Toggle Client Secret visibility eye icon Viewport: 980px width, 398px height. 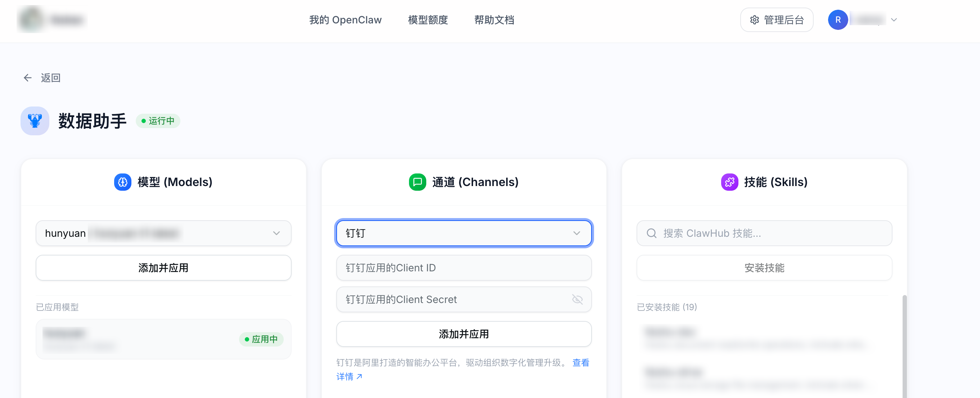click(577, 299)
